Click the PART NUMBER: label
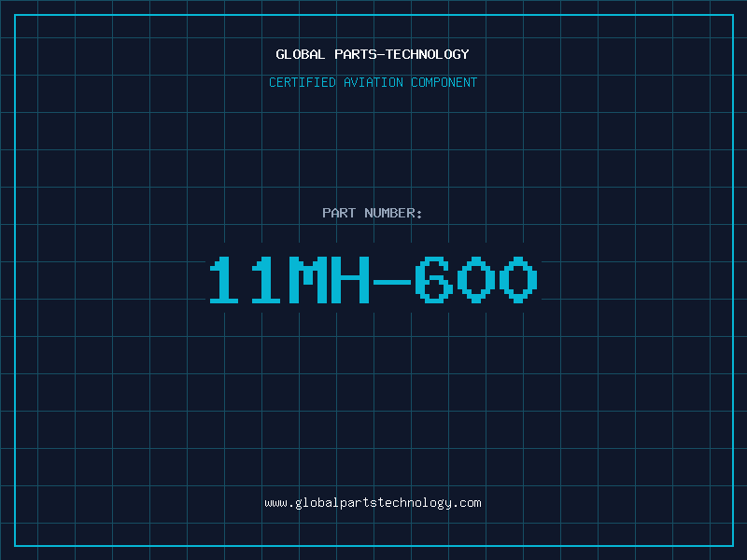The width and height of the screenshot is (747, 560). (x=373, y=213)
